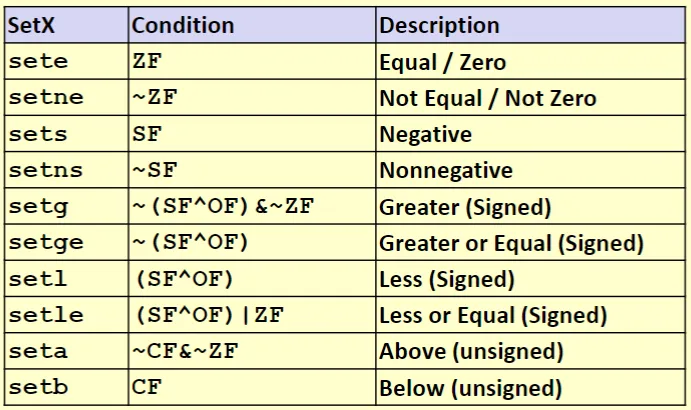Click the Greater or Equal (Signed) description
The width and height of the screenshot is (691, 410).
coord(511,243)
